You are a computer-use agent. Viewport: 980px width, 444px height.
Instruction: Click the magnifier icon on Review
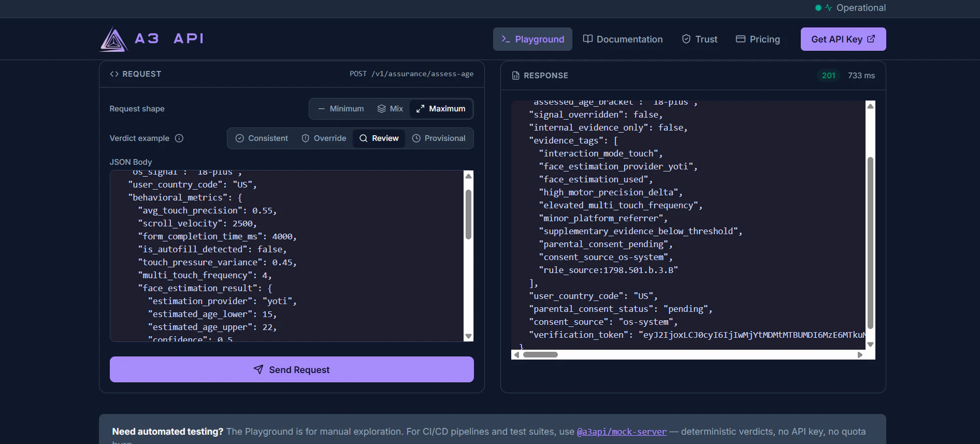[364, 138]
